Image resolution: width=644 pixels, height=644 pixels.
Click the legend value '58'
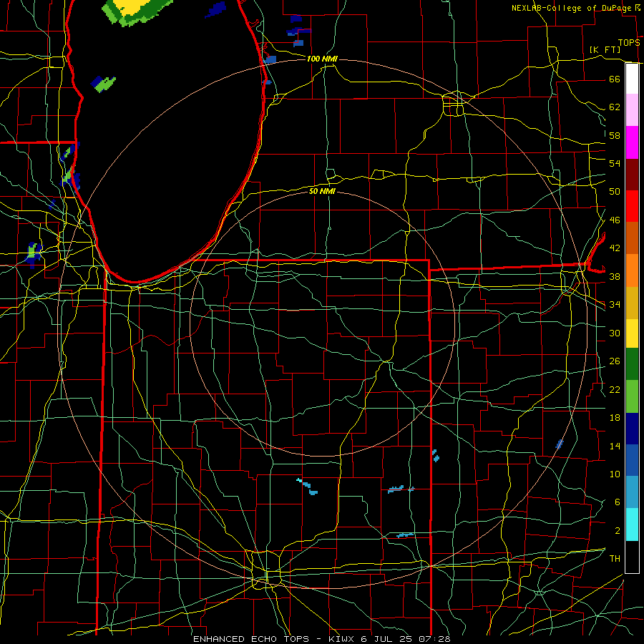(615, 135)
